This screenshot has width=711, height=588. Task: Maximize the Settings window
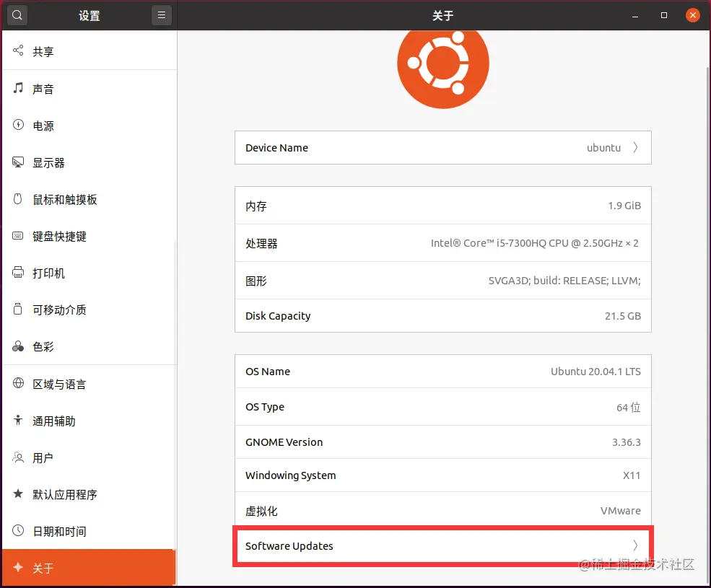pos(664,15)
